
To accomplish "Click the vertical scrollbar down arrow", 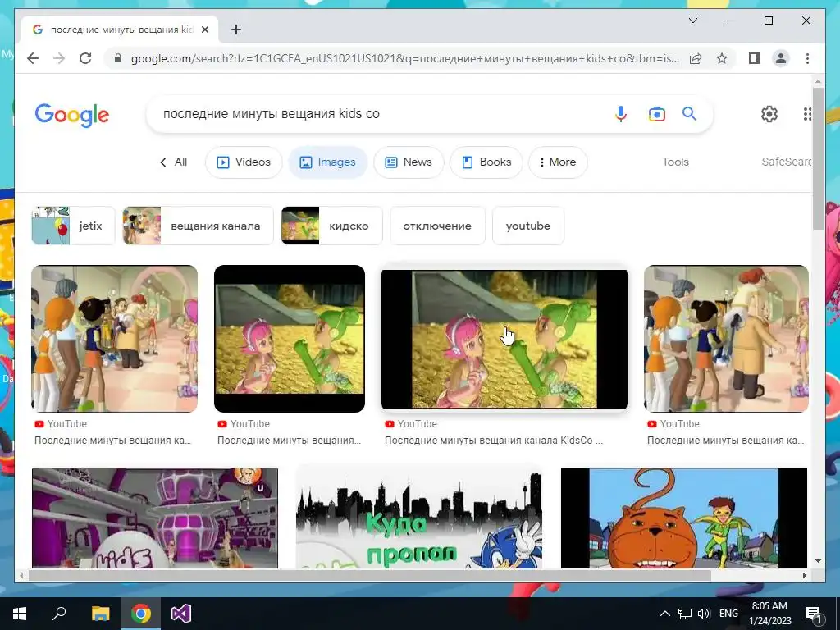I will point(818,561).
